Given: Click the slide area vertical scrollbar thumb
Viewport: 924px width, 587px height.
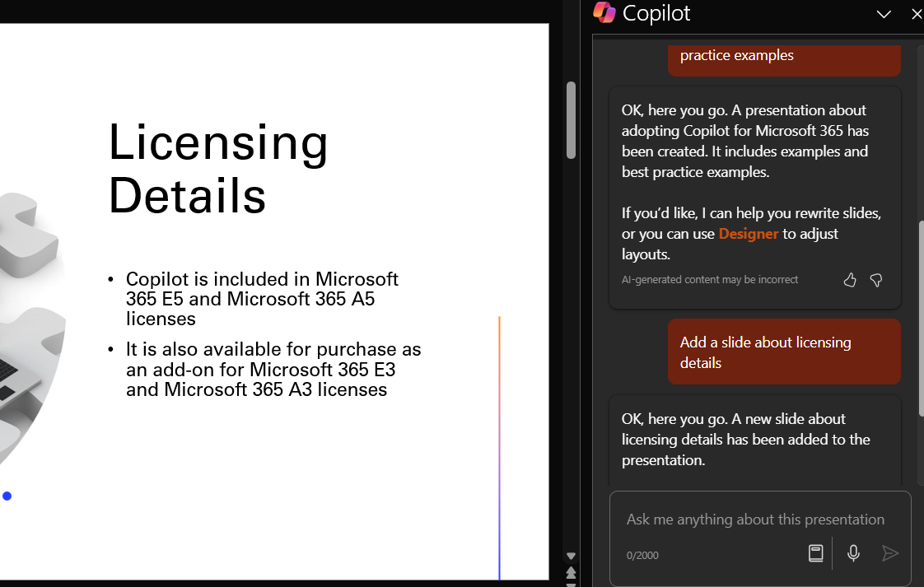Looking at the screenshot, I should point(571,120).
